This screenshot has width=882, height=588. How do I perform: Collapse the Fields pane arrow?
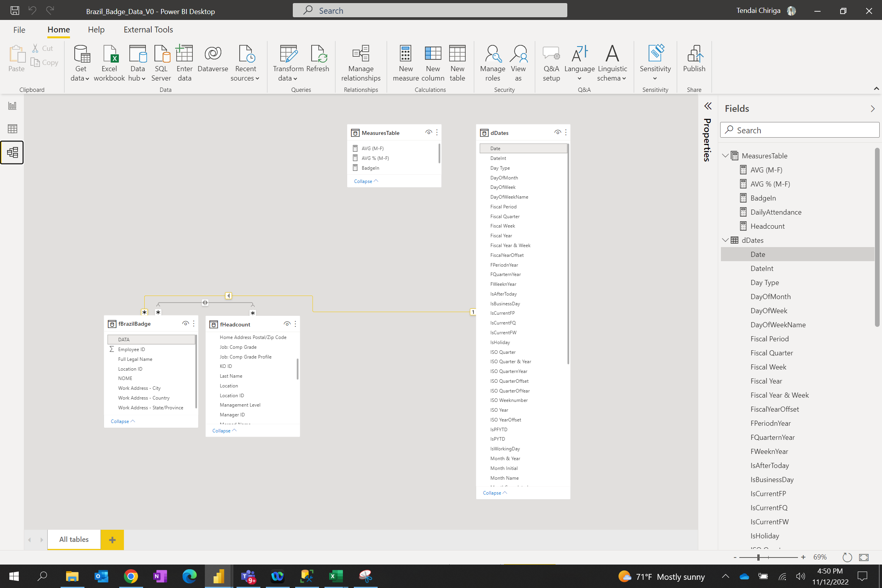873,109
